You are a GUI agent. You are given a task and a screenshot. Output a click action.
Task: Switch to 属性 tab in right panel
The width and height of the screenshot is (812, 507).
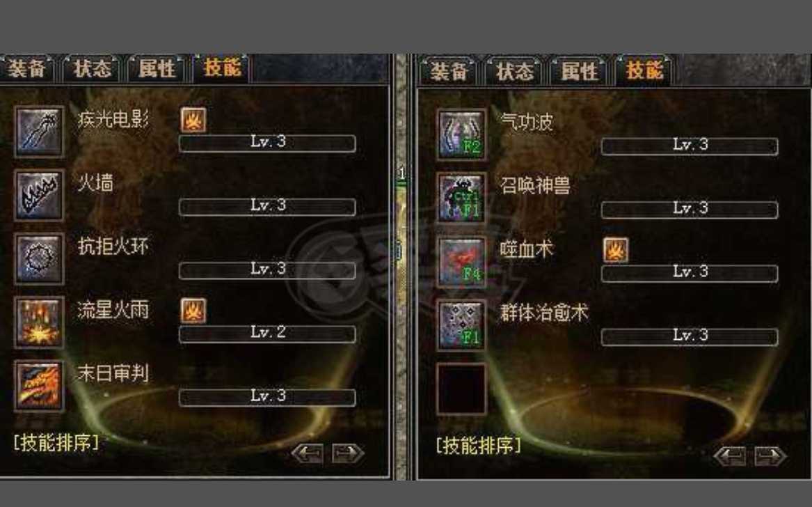[x=580, y=72]
